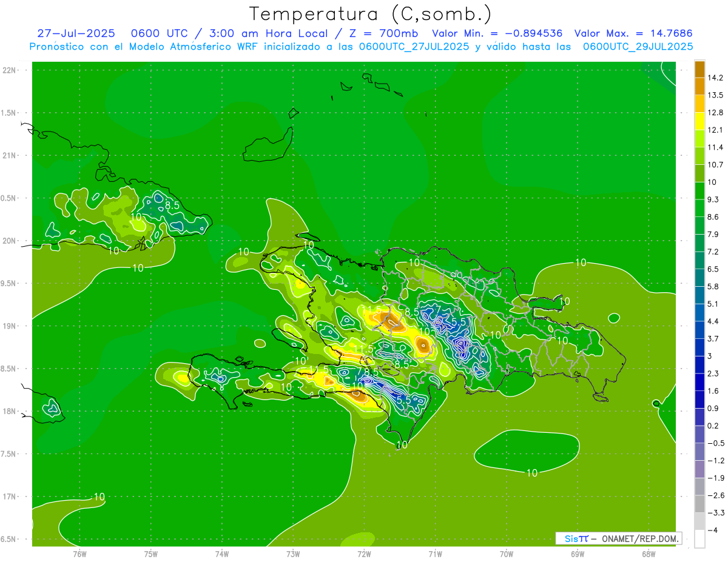
Task: Pick the gray swatch between -3.3 and -2.6
Action: [x=699, y=504]
